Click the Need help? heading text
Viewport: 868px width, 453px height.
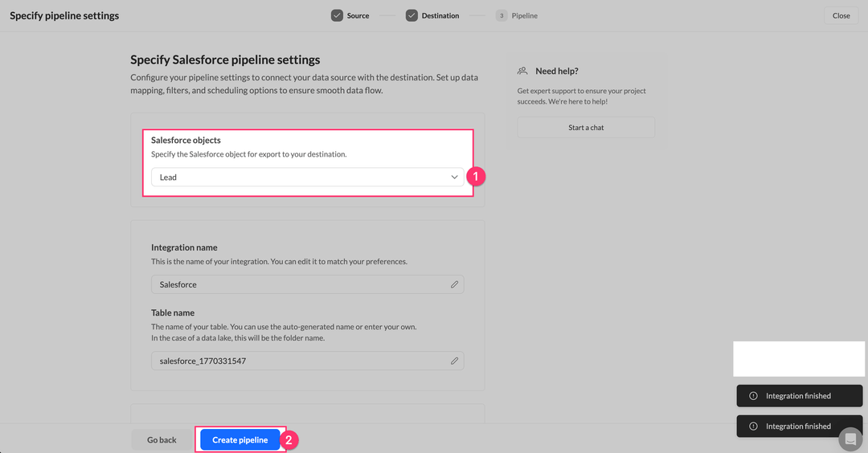pos(557,71)
